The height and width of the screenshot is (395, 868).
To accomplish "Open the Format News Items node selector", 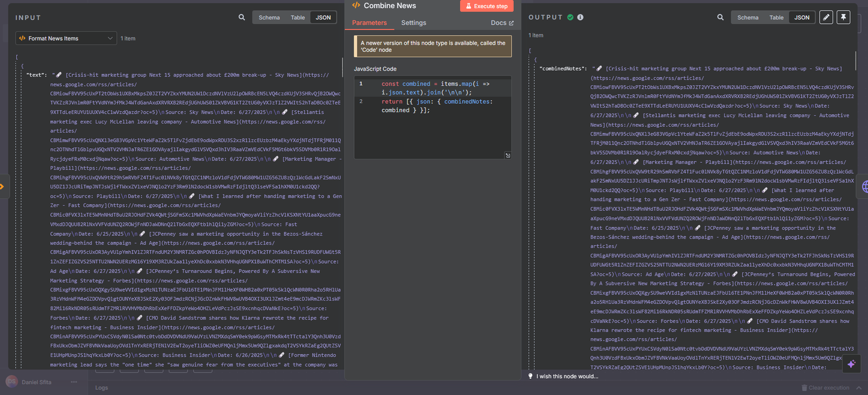I will [x=65, y=38].
